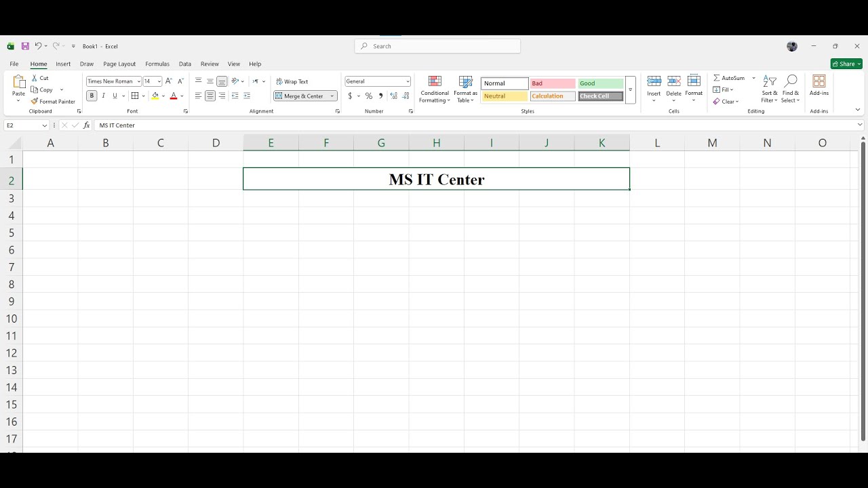868x488 pixels.
Task: Click the Cut scissors button
Action: tap(40, 78)
